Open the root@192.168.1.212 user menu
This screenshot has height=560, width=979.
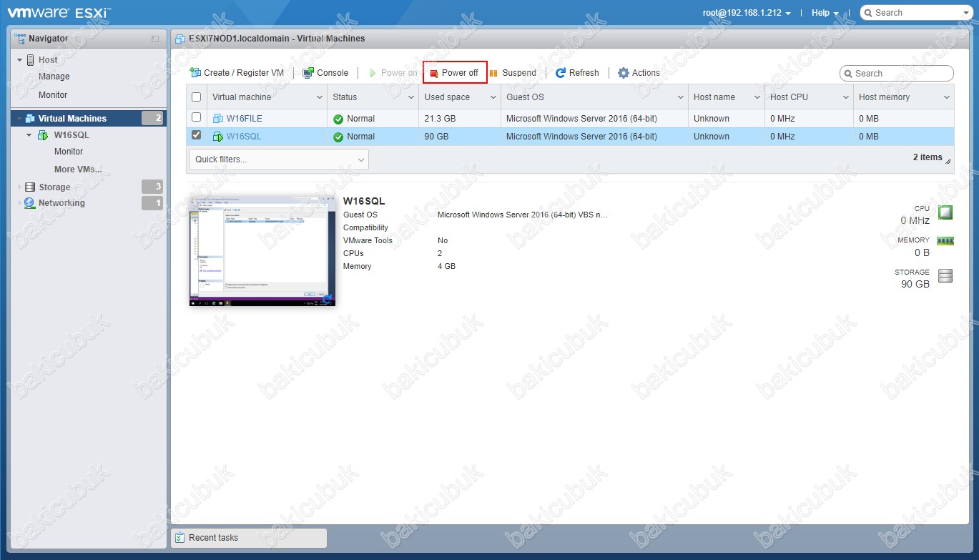point(747,13)
